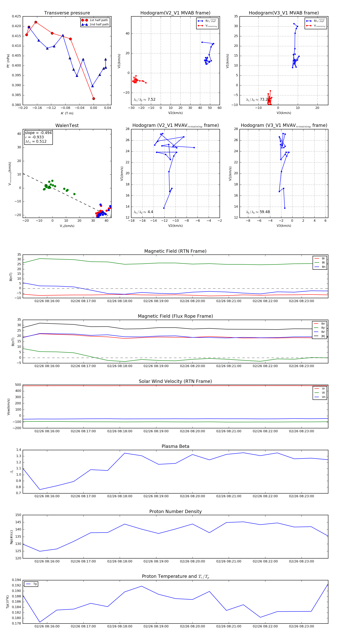Click the 'Proton Temperature and Te/Tp' title
This screenshot has height=644, width=351.
coord(175,576)
